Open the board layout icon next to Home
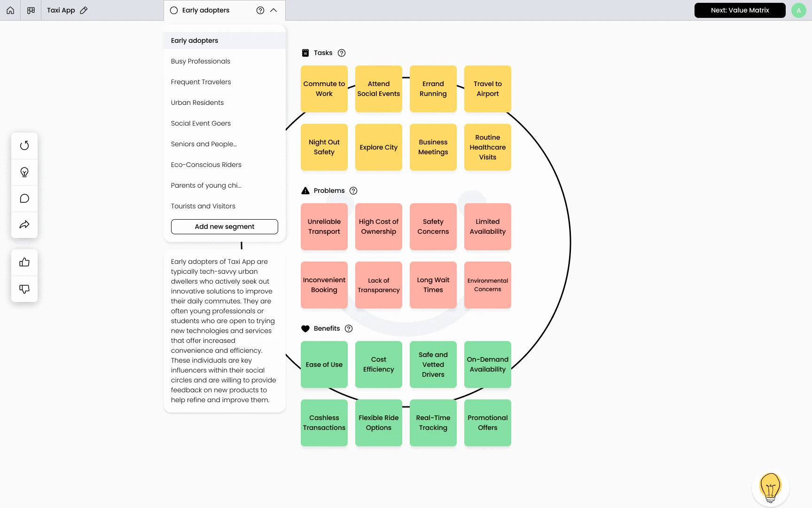 pyautogui.click(x=31, y=10)
